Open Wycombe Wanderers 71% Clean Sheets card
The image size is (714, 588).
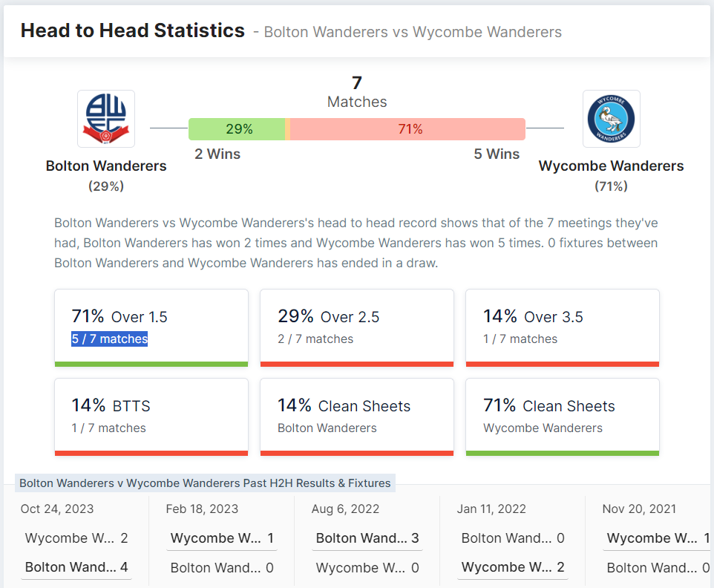pyautogui.click(x=563, y=417)
